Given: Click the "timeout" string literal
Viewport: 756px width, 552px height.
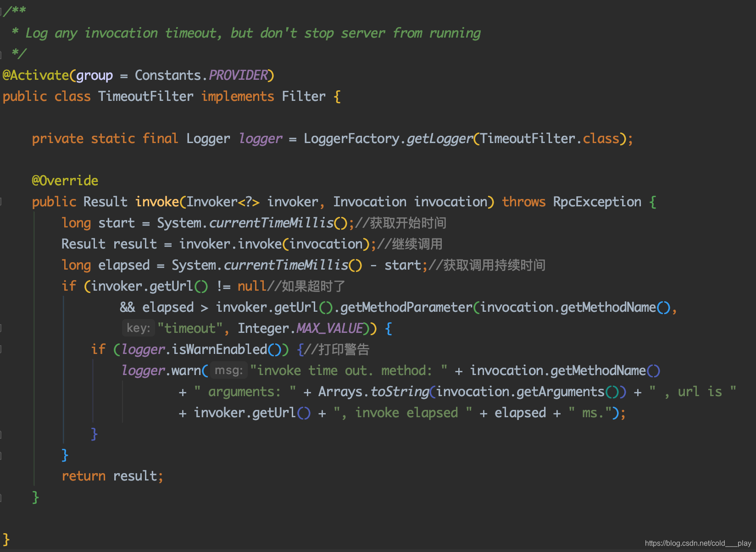Looking at the screenshot, I should pos(190,328).
